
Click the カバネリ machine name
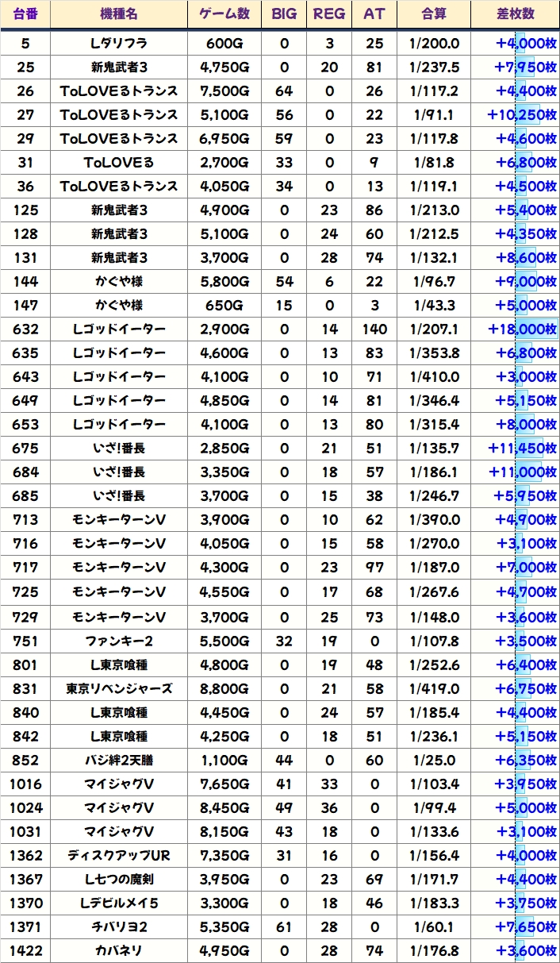tap(119, 950)
